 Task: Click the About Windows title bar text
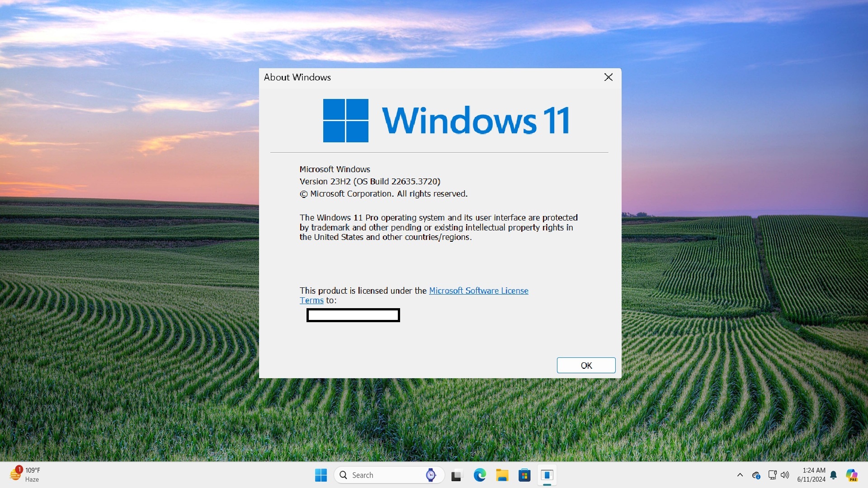297,77
